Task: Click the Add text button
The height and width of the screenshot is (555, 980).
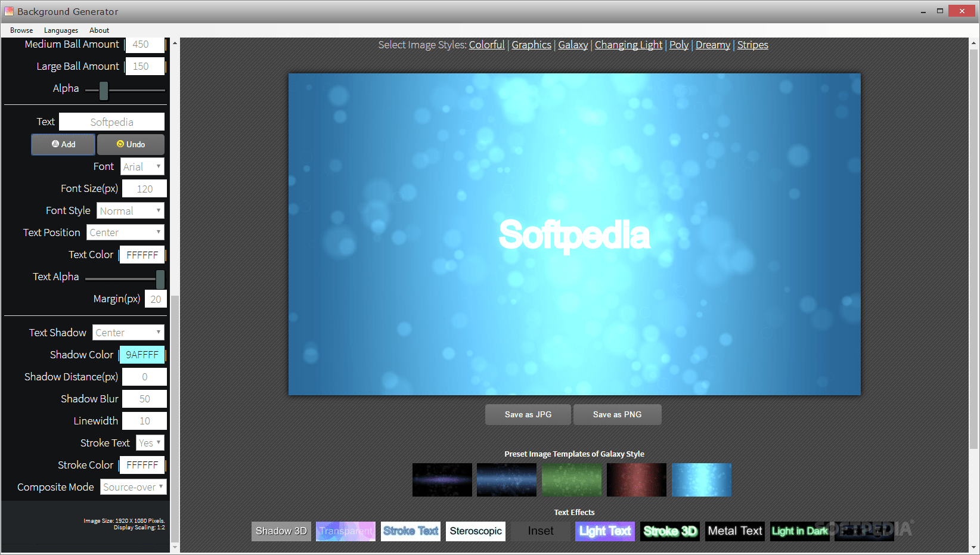Action: [63, 144]
